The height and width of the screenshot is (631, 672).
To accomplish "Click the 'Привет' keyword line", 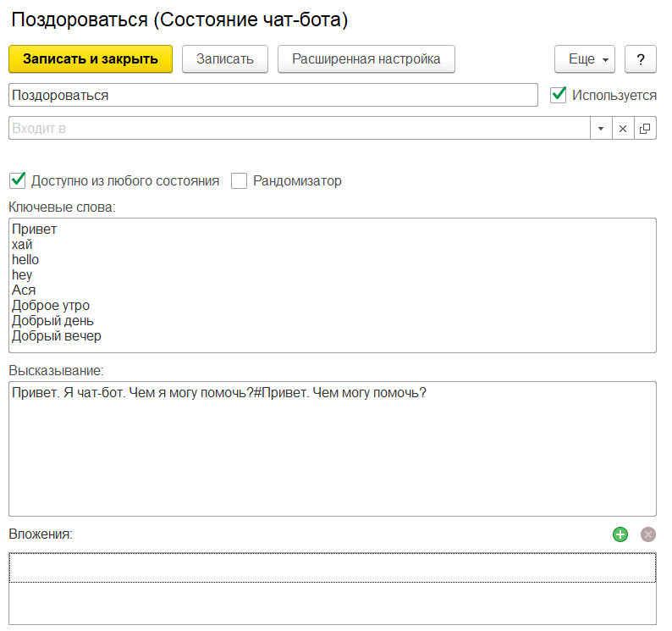I will click(x=35, y=230).
